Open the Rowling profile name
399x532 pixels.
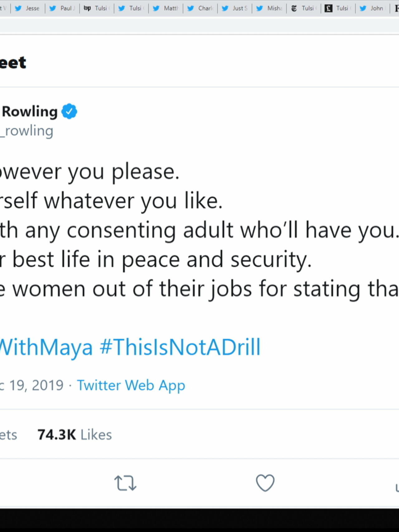pos(29,112)
